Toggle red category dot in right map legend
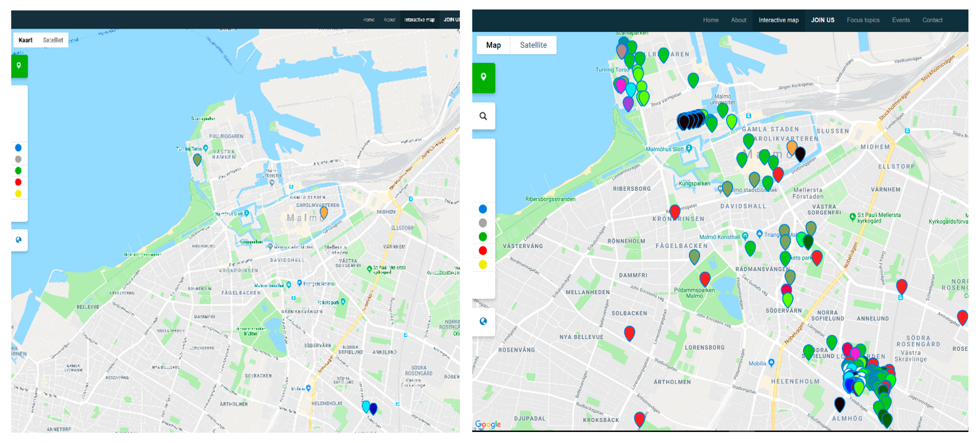Image resolution: width=980 pixels, height=443 pixels. (x=483, y=251)
